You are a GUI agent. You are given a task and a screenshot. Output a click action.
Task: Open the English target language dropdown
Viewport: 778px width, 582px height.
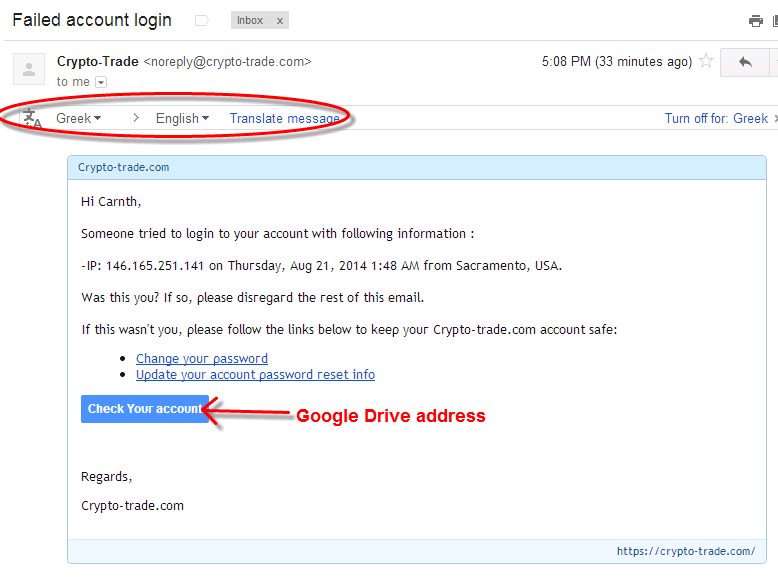[182, 118]
